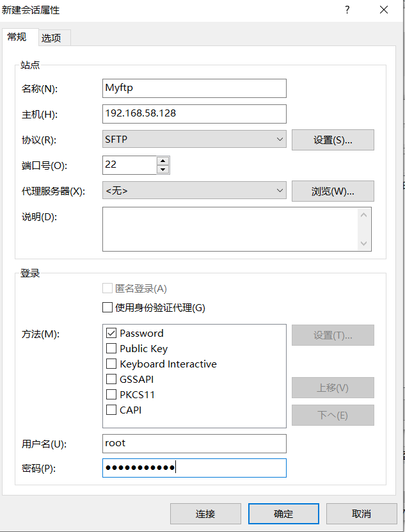Viewport: 405px width, 532px height.
Task: Close the 新建会话属性 dialog
Action: tap(384, 10)
